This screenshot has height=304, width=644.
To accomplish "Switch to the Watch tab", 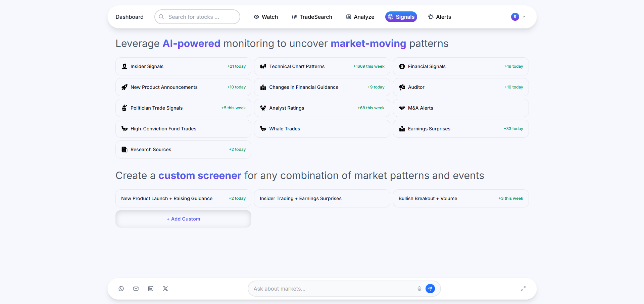I will pos(266,17).
